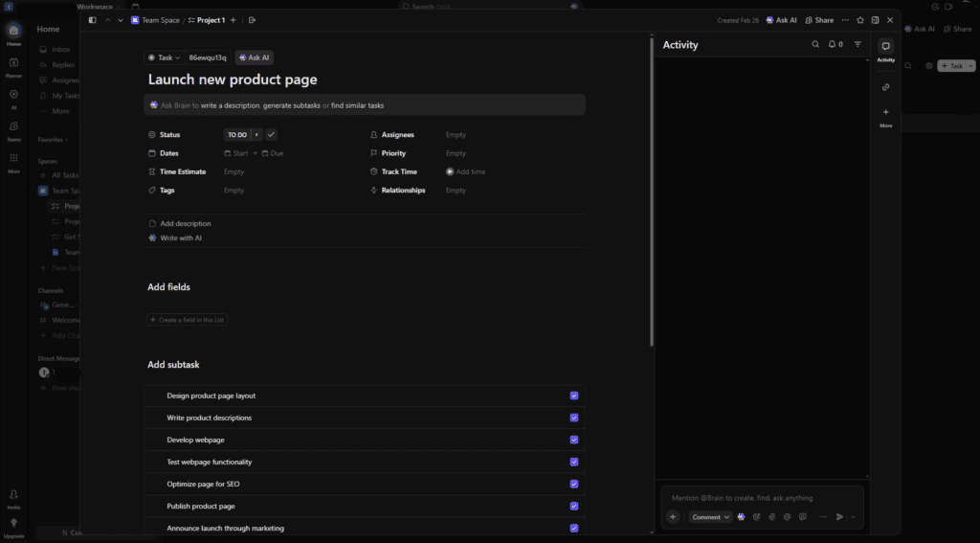Attach a file with the paperclip icon
This screenshot has height=543, width=980.
(x=772, y=517)
